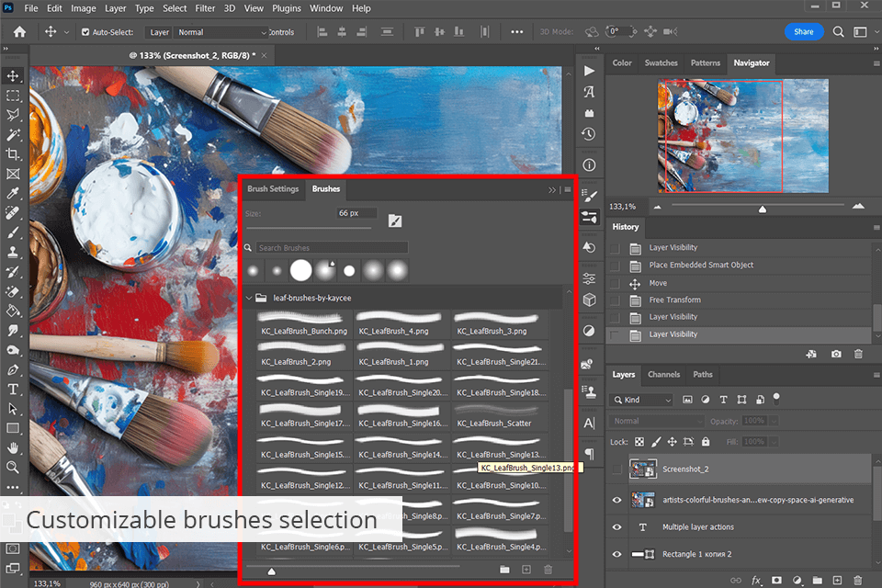This screenshot has width=882, height=588.
Task: Open the Search magnifier icon
Action: click(x=838, y=32)
